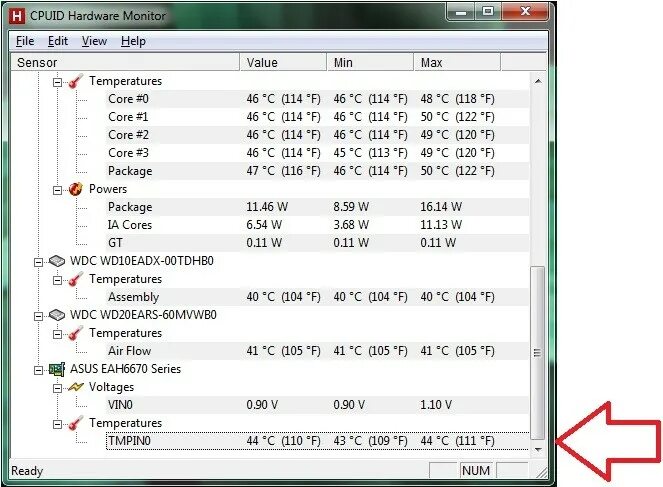The height and width of the screenshot is (487, 663).
Task: Click the 1.10 V max VIN0 value
Action: [x=436, y=405]
